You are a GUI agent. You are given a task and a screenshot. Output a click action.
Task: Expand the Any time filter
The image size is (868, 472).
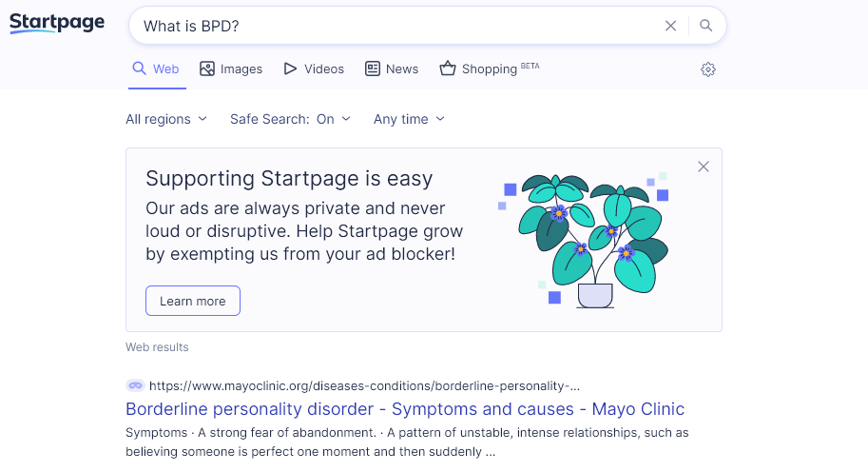[409, 119]
